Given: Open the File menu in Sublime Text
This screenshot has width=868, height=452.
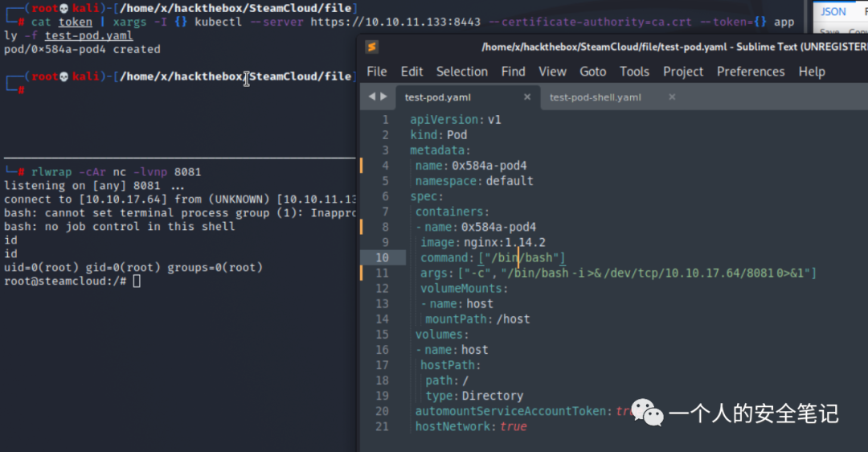Looking at the screenshot, I should [376, 72].
